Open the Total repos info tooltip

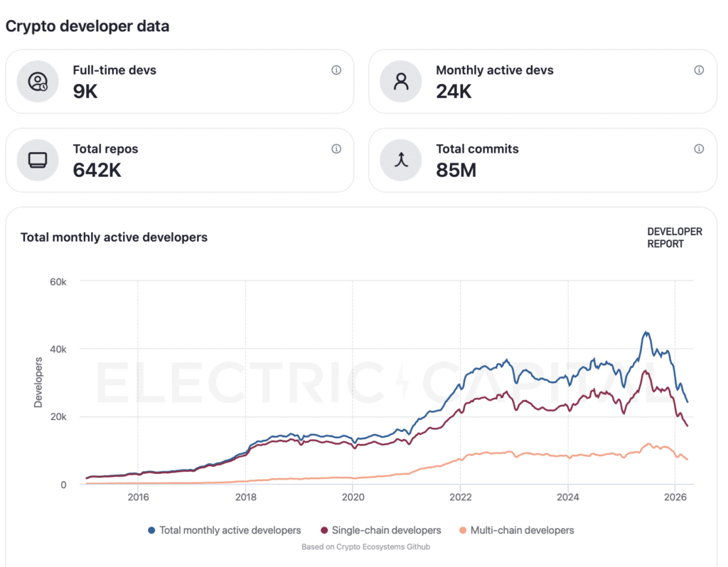[336, 149]
